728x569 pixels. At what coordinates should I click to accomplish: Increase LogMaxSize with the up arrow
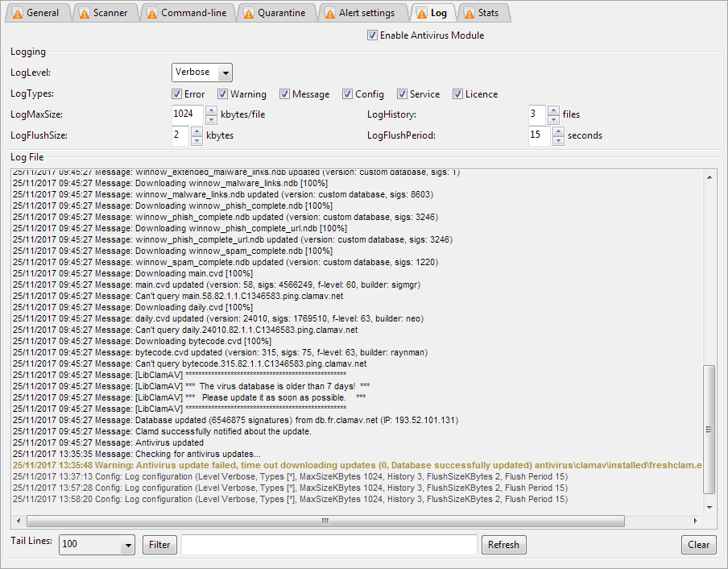pos(212,110)
